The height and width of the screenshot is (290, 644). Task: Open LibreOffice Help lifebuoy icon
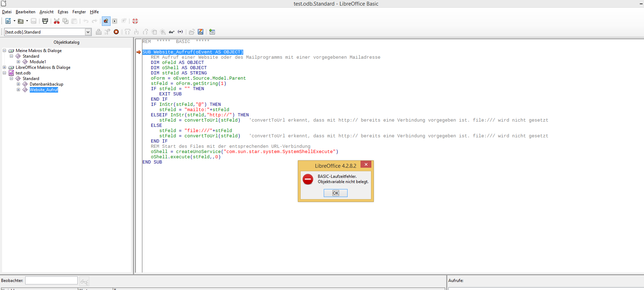(x=135, y=21)
